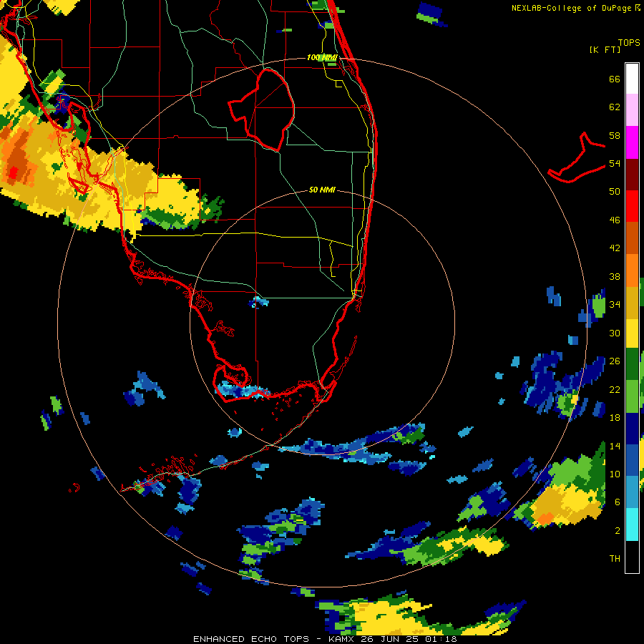Select the 6 value on the legend
The width and height of the screenshot is (644, 644).
tap(617, 502)
